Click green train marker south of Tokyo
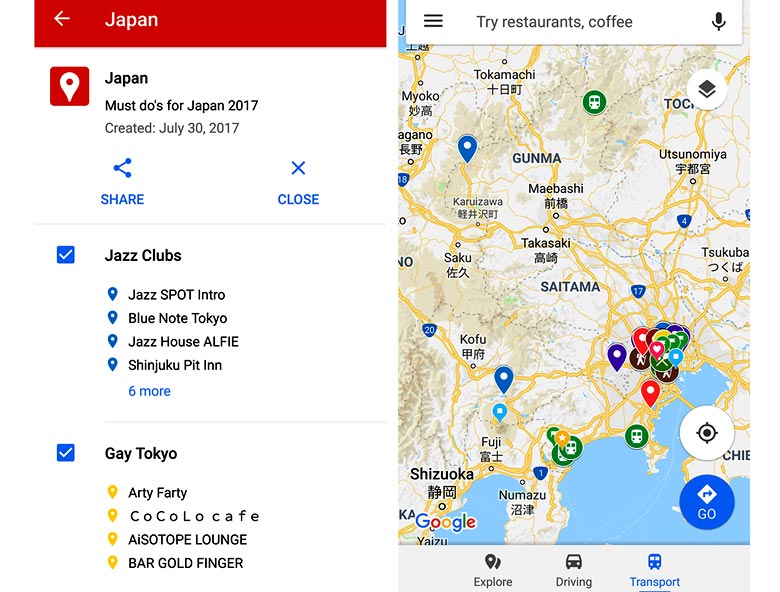The height and width of the screenshot is (592, 780). [x=636, y=436]
